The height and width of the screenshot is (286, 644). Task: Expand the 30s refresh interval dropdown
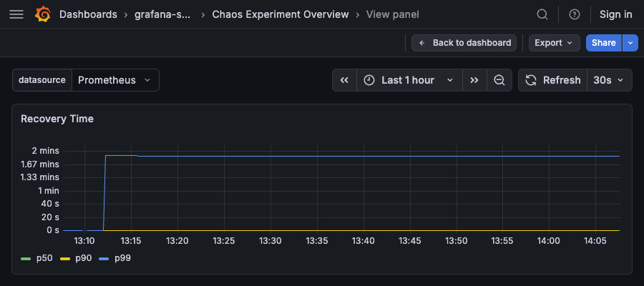tap(610, 80)
